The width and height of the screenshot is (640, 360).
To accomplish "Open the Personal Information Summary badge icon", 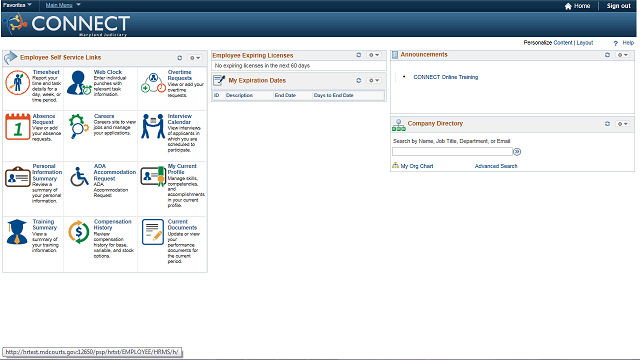I will [18, 177].
